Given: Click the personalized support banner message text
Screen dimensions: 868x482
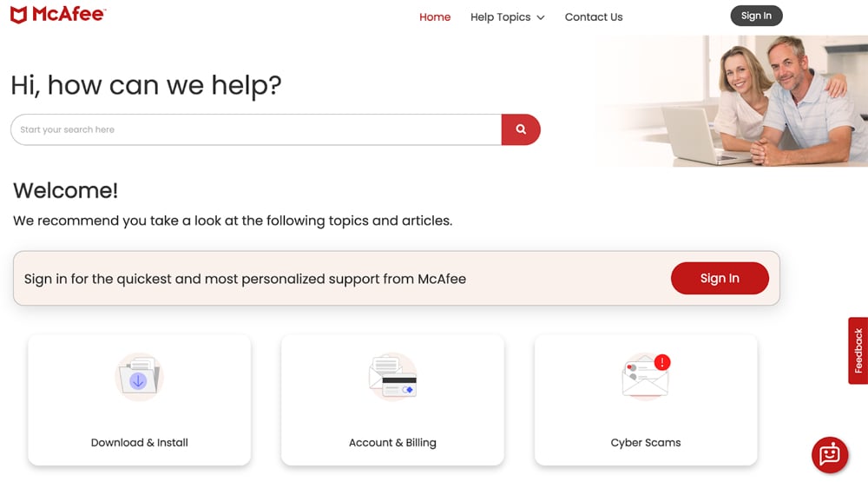Looking at the screenshot, I should click(x=245, y=279).
